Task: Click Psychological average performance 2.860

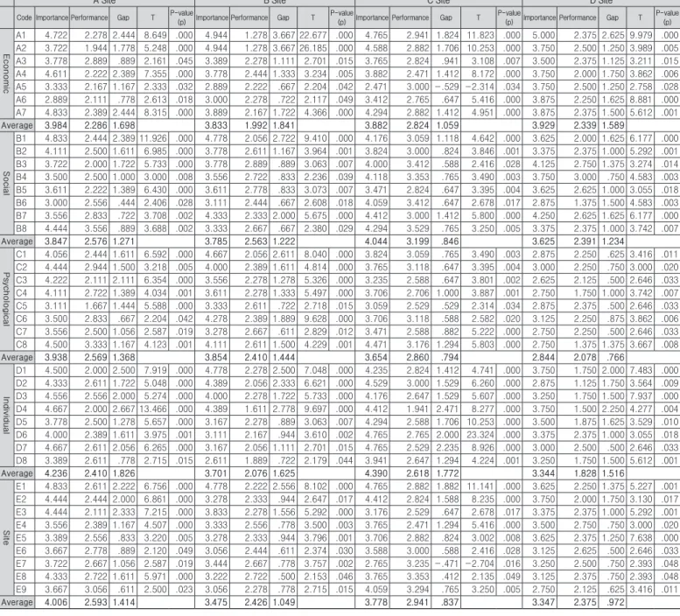Action: click(x=417, y=358)
